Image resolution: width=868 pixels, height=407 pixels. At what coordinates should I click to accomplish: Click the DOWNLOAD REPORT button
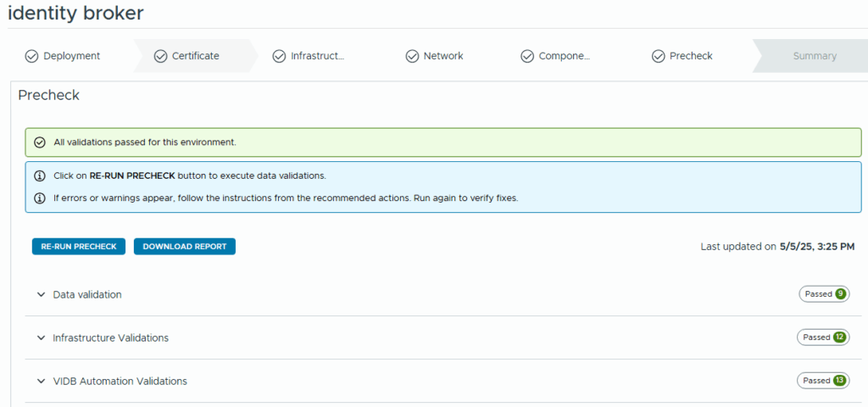[x=184, y=246]
